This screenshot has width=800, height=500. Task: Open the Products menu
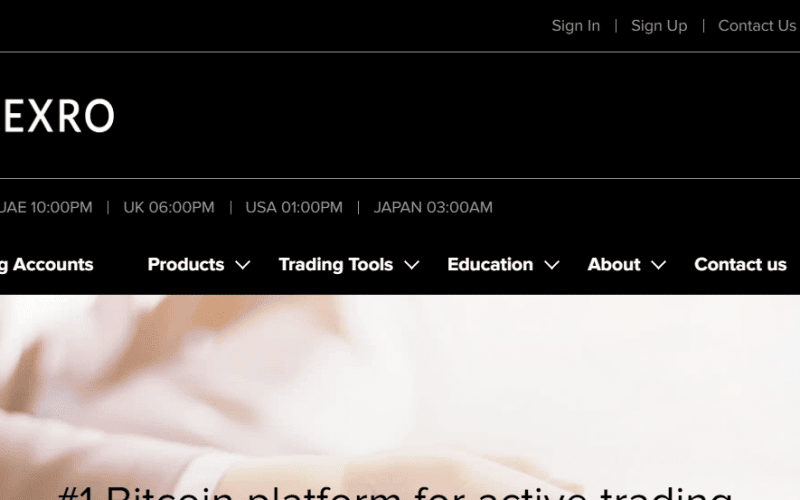point(185,265)
